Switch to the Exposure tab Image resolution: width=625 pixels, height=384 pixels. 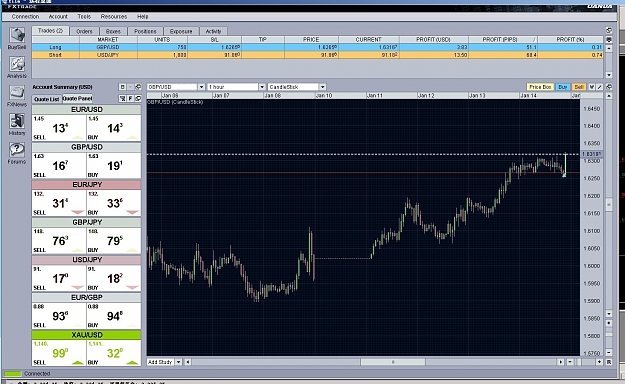[181, 31]
